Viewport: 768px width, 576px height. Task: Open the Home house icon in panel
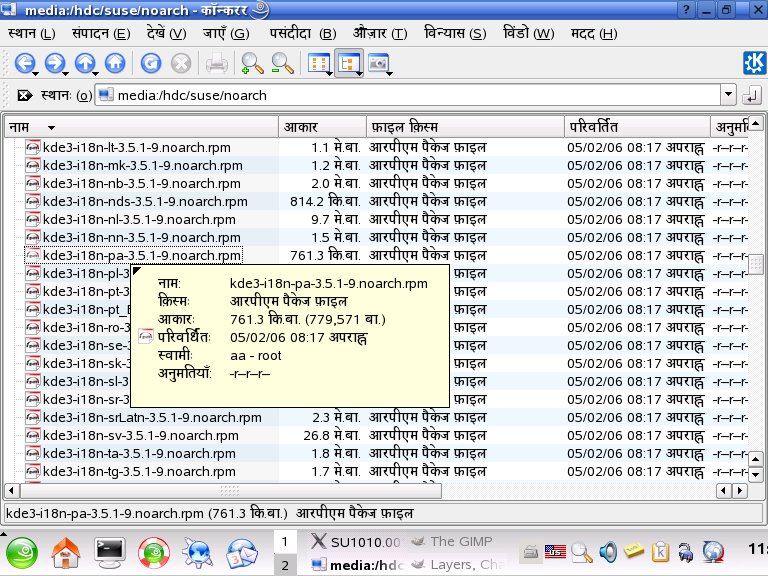[x=66, y=553]
